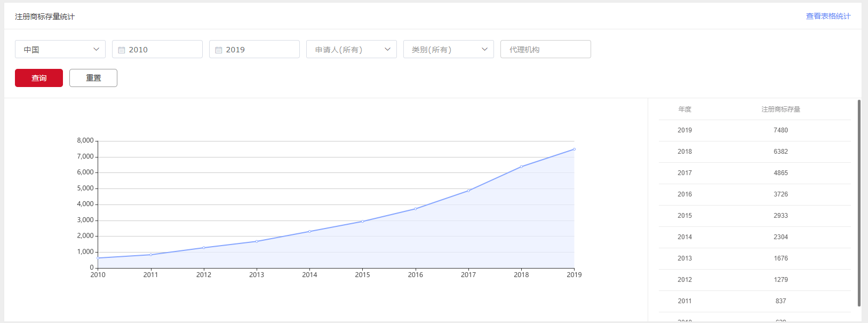Expand the 中国 country dropdown arrow

coord(96,49)
